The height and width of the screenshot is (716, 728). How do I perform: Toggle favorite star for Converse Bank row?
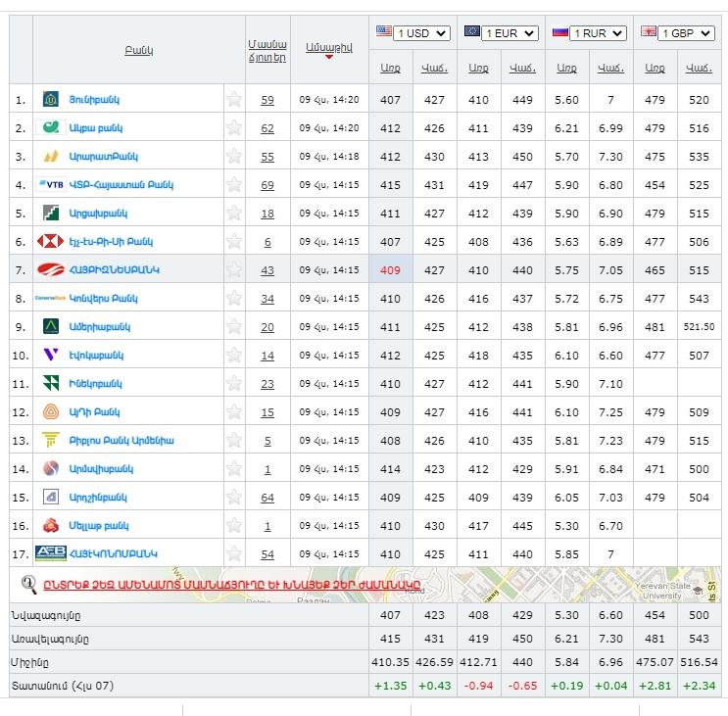click(x=233, y=298)
